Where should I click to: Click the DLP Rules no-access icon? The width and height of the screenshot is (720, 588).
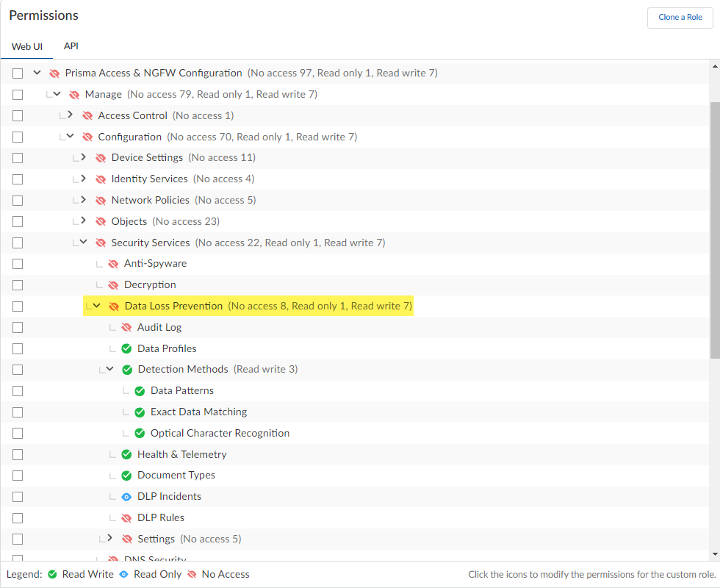point(126,517)
